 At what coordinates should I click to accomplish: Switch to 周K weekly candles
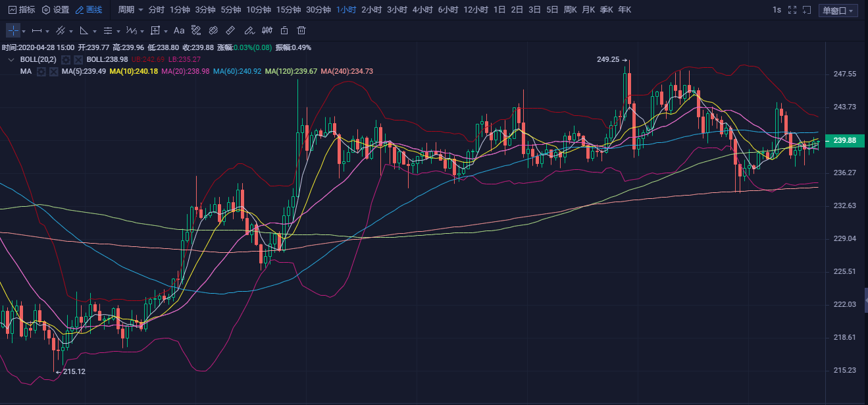coord(571,10)
